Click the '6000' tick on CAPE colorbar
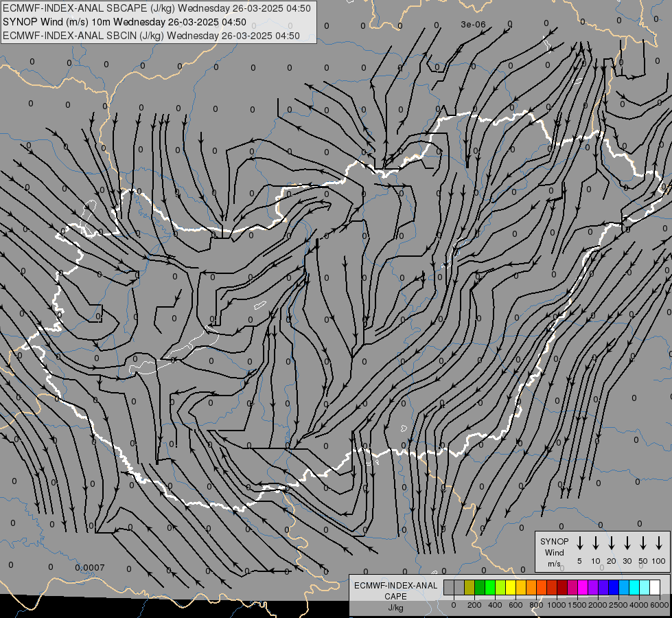 tap(660, 605)
